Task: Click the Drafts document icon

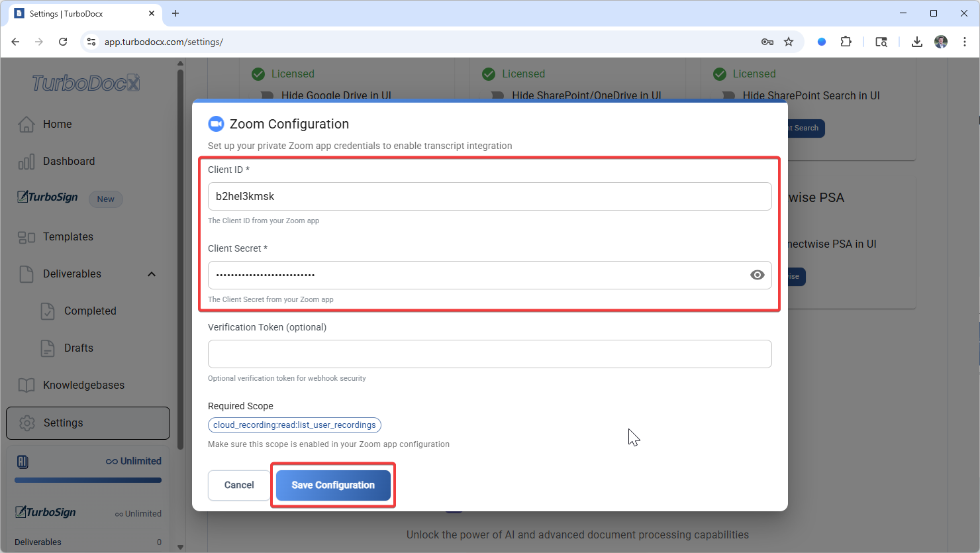Action: point(48,348)
